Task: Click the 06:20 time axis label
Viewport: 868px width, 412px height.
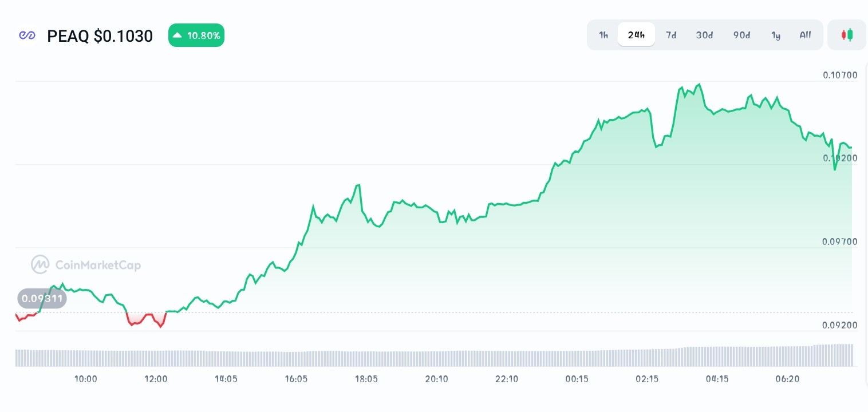Action: (787, 379)
